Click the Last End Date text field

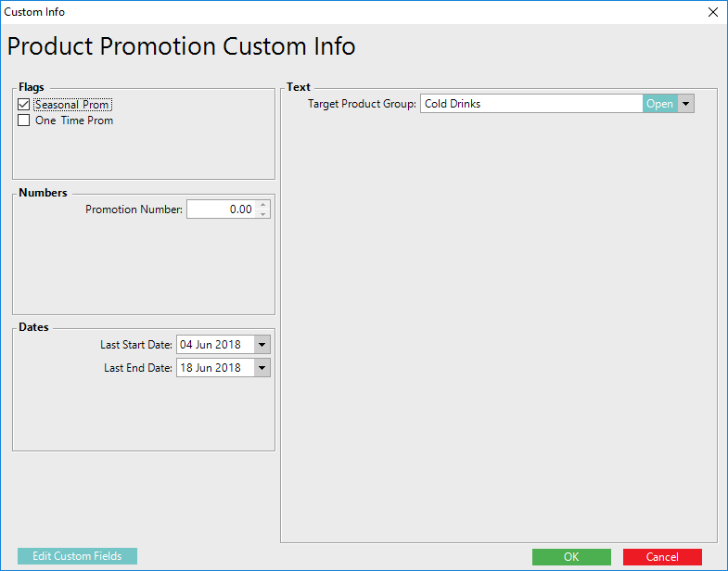pos(213,368)
